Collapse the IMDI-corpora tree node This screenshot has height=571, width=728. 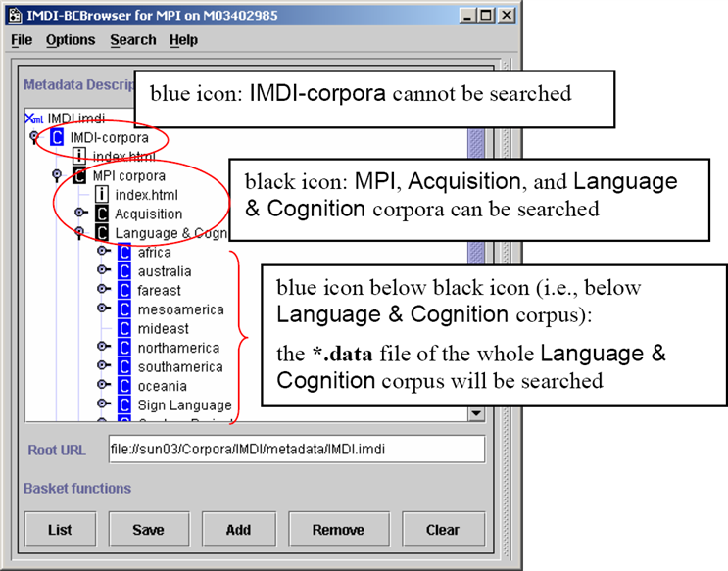34,137
